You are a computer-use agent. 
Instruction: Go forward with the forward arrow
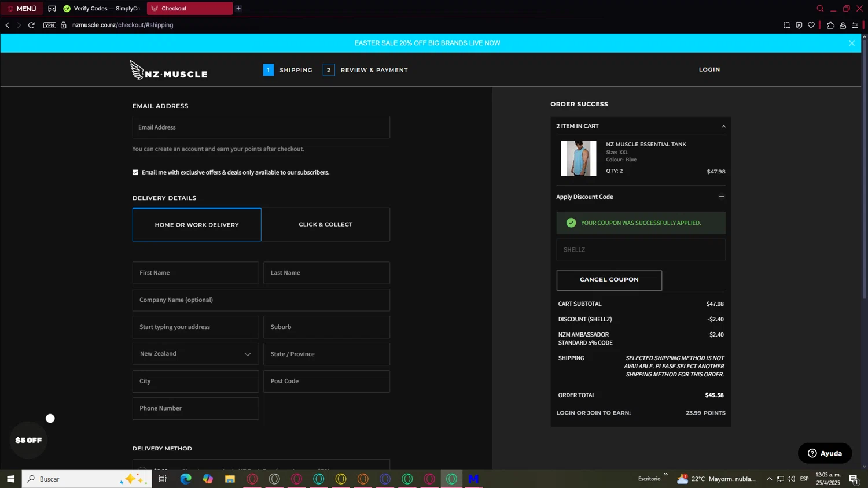(19, 25)
